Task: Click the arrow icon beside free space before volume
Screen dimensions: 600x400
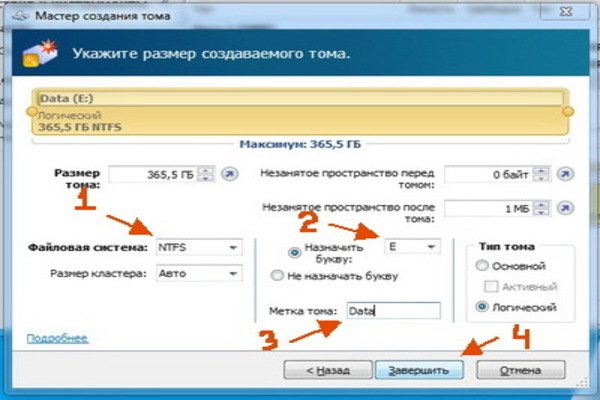Action: pos(565,174)
